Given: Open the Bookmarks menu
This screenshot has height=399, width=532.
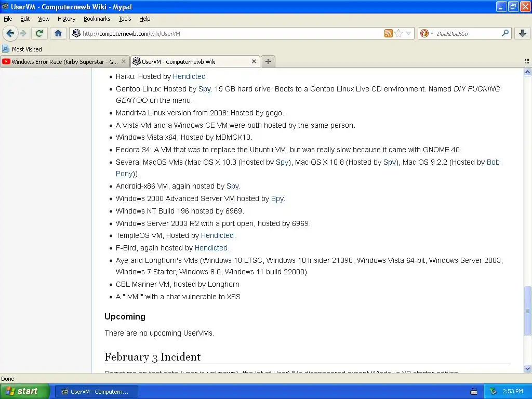Looking at the screenshot, I should pyautogui.click(x=97, y=19).
